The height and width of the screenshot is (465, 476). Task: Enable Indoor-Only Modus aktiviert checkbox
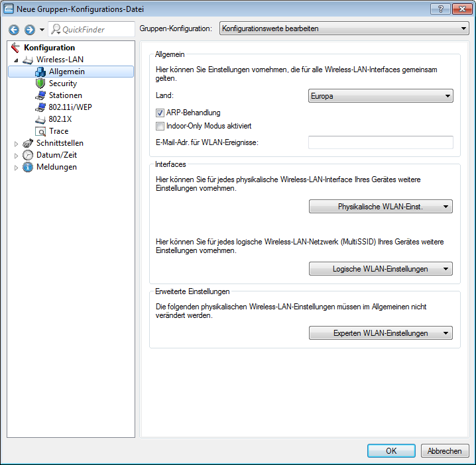click(160, 126)
